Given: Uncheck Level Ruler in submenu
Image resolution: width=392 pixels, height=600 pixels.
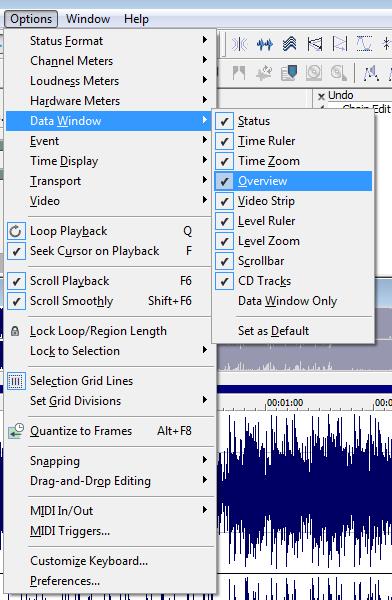Looking at the screenshot, I should pos(293,221).
